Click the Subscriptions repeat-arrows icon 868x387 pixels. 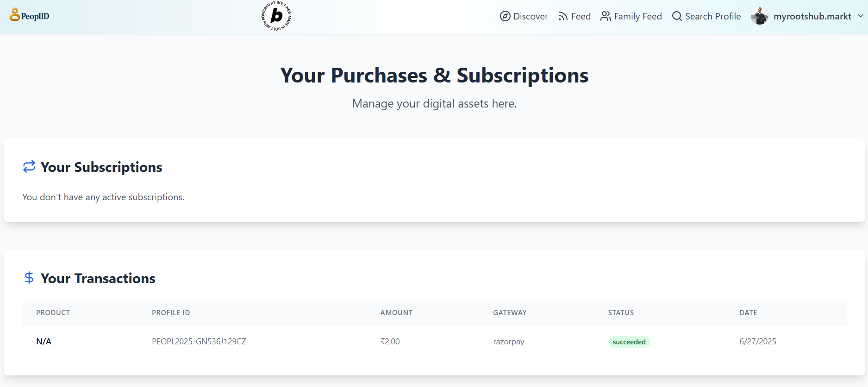coord(29,166)
